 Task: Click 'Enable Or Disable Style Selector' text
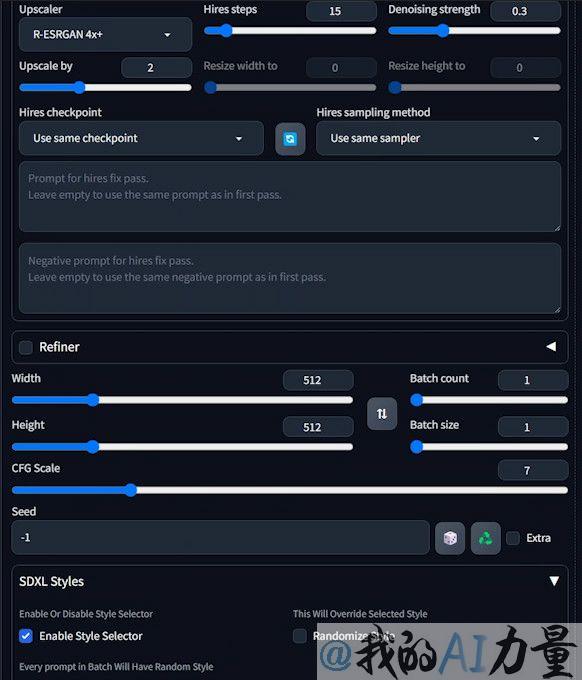(x=86, y=614)
